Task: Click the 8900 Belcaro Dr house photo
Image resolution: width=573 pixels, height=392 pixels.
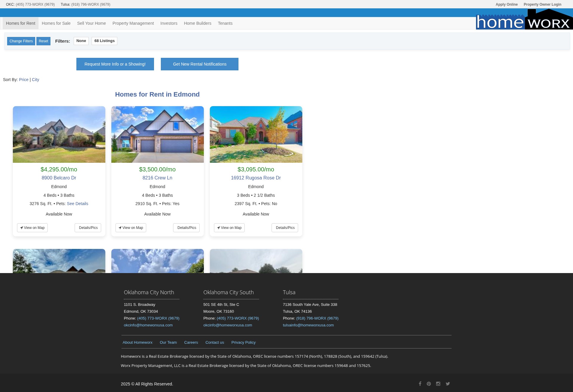Action: pyautogui.click(x=59, y=134)
